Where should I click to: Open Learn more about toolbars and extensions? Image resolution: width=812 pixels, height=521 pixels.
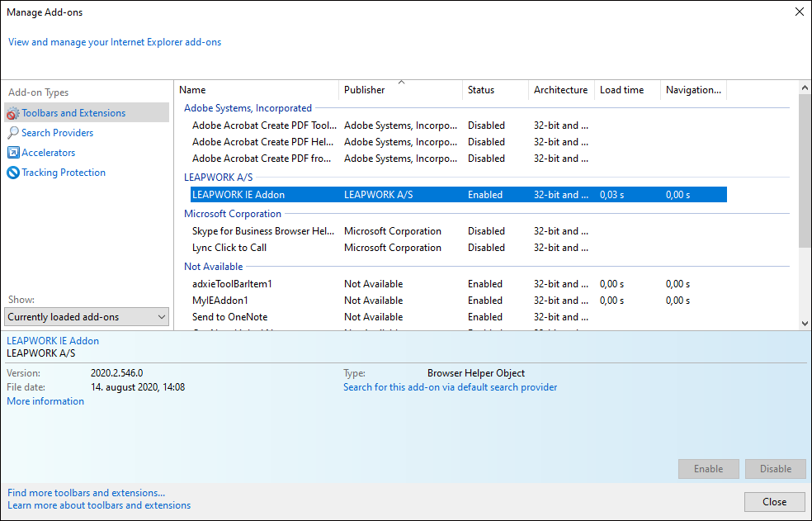point(99,505)
